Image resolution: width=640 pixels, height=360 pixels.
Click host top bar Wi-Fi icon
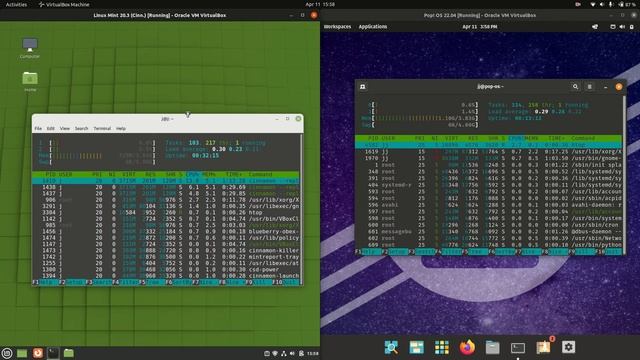click(x=593, y=4)
